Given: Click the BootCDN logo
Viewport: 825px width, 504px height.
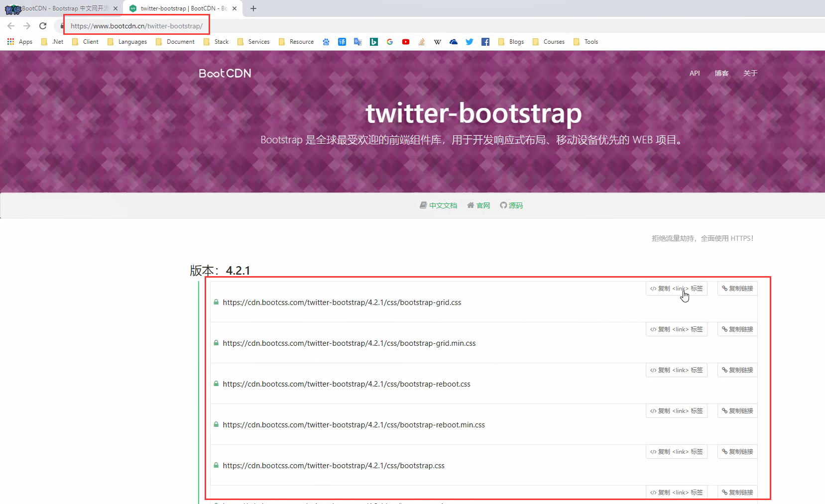Looking at the screenshot, I should (x=225, y=73).
